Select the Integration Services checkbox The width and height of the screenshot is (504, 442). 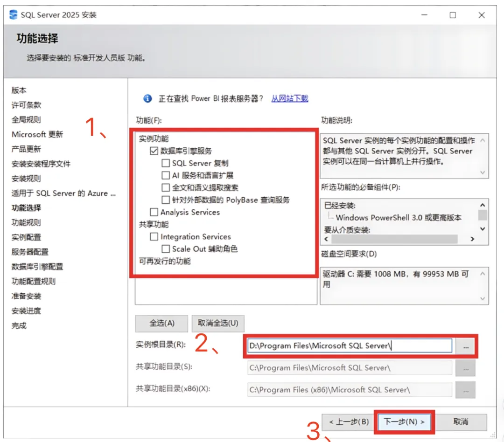click(x=154, y=237)
